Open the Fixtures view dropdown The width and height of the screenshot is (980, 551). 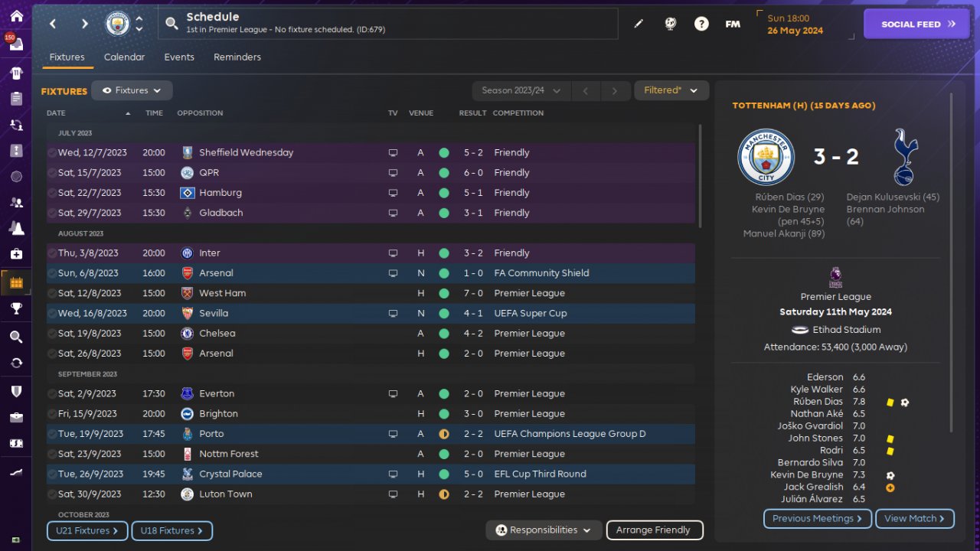(132, 90)
